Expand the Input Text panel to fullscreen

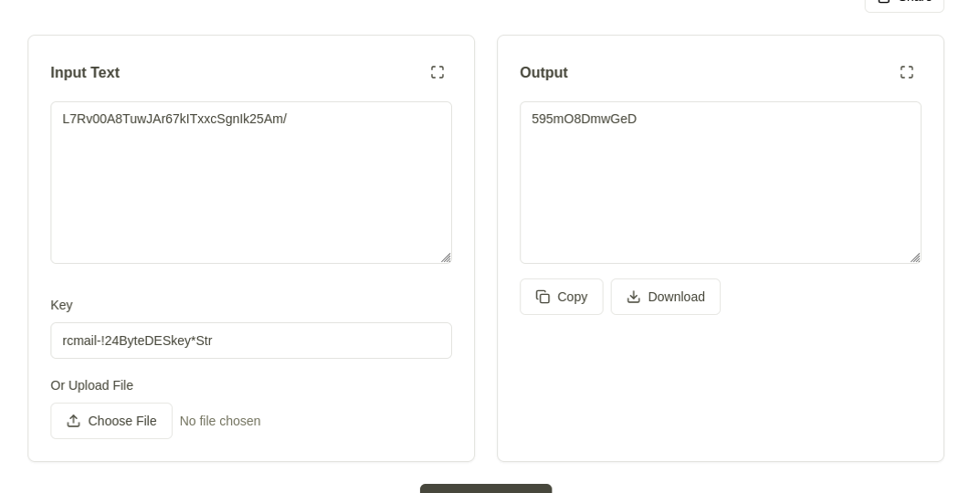[437, 72]
